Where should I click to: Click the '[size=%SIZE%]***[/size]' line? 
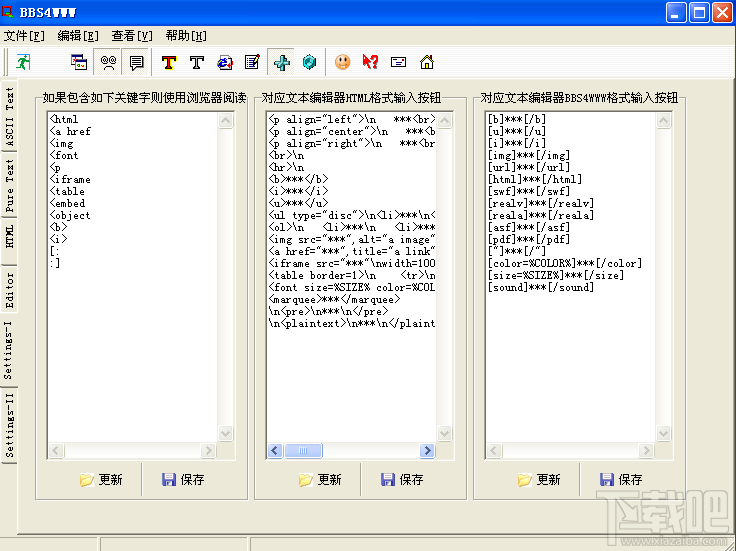pos(556,275)
